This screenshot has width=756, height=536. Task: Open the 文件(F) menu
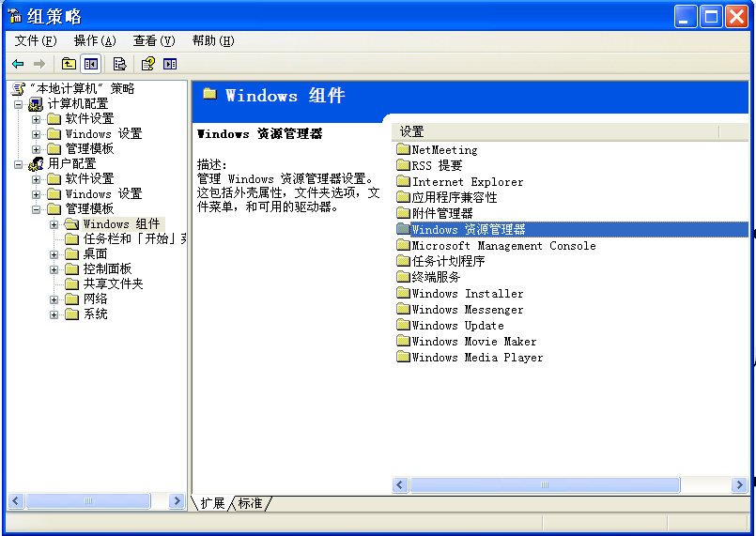[x=36, y=41]
